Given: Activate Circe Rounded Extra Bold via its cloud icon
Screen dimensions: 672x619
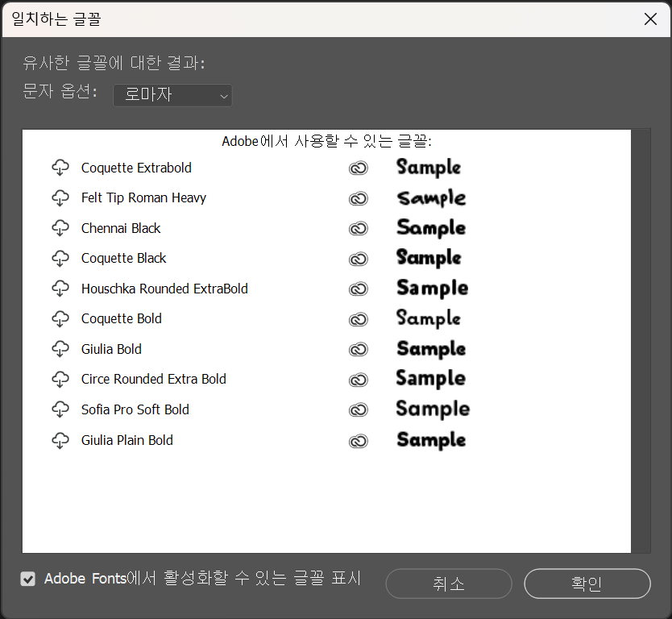Looking at the screenshot, I should click(60, 380).
